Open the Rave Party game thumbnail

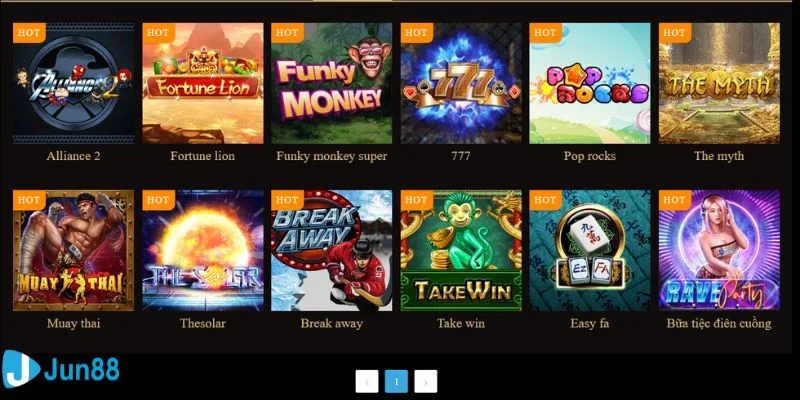719,251
